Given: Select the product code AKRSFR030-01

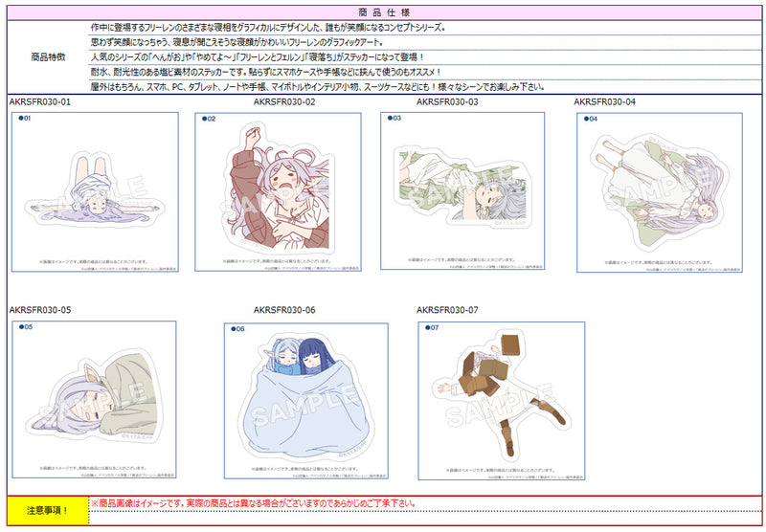Looking at the screenshot, I should pyautogui.click(x=39, y=102).
